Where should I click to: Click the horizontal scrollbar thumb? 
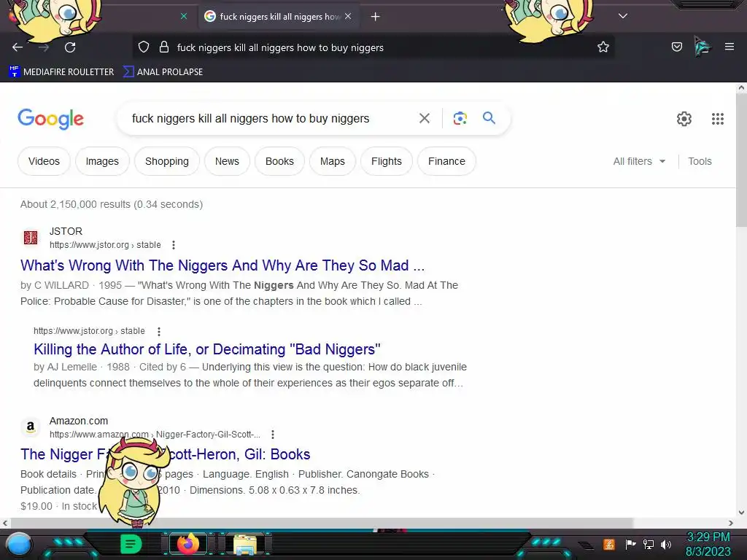[x=321, y=523]
